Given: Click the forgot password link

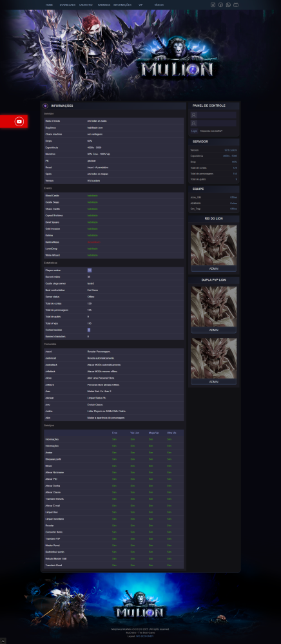Looking at the screenshot, I should point(211,131).
